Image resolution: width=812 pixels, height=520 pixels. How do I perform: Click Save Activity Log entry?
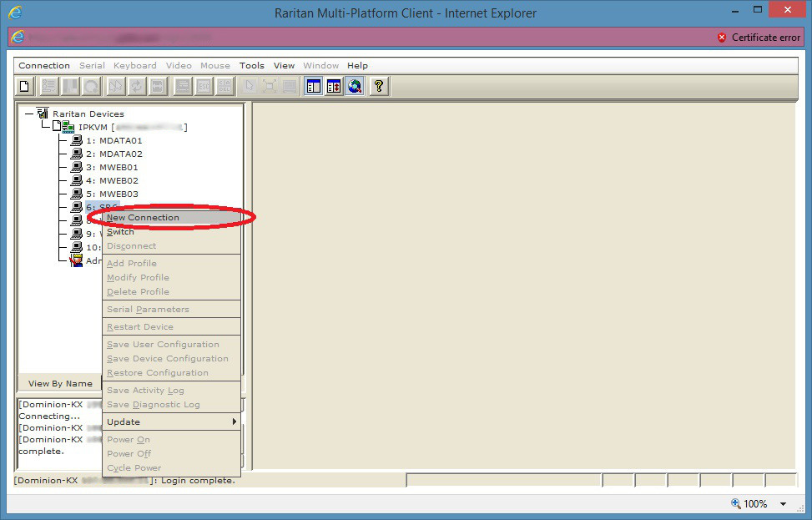coord(171,390)
